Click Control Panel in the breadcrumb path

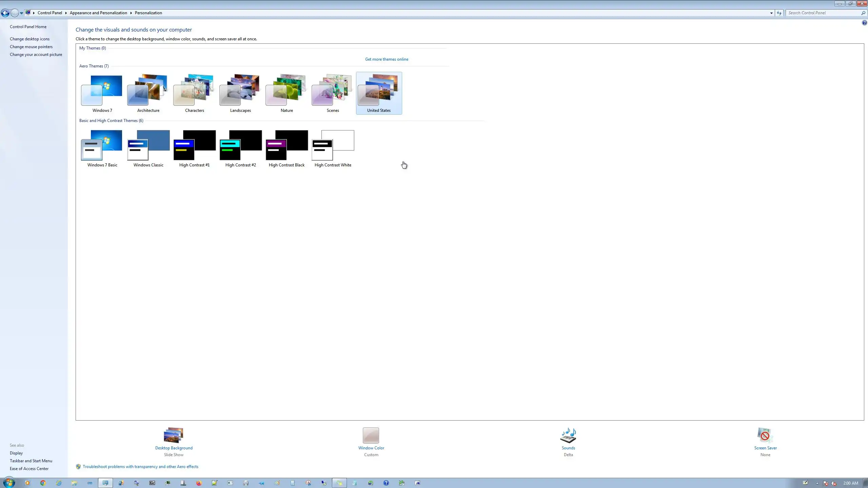50,13
